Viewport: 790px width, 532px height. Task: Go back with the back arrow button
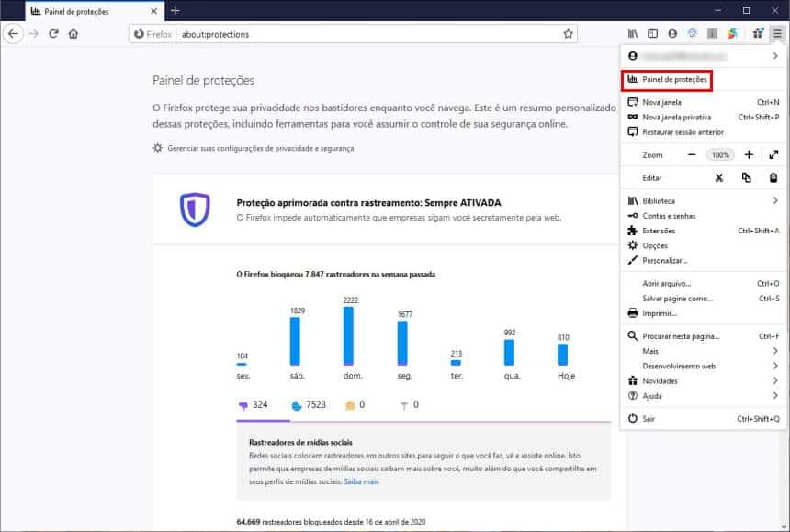click(x=14, y=34)
